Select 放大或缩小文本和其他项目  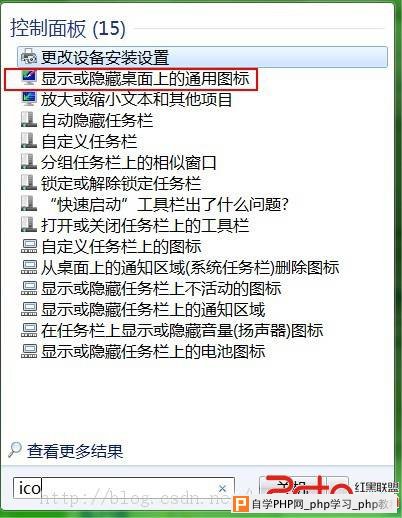[x=136, y=99]
